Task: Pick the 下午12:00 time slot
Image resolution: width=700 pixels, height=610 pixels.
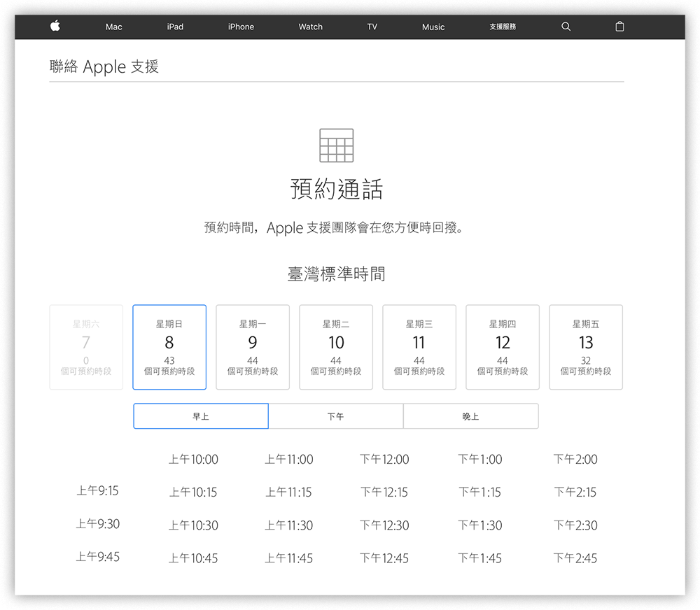Action: tap(384, 459)
